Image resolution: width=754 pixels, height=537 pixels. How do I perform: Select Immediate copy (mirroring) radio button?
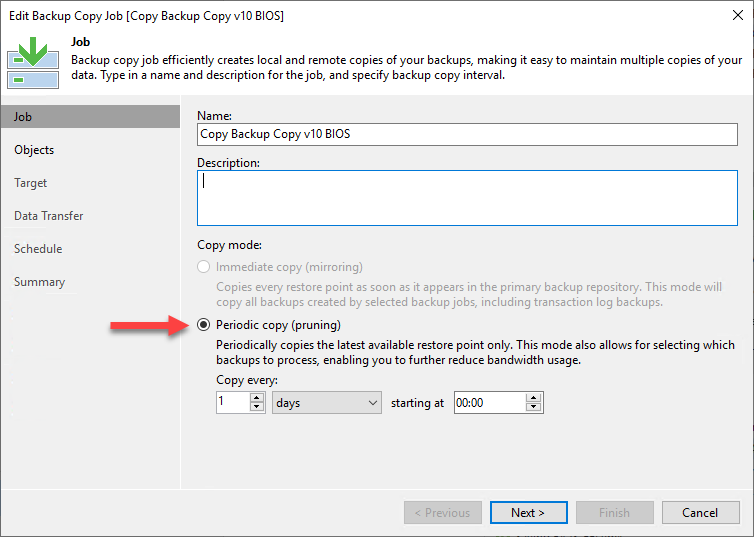coord(204,267)
